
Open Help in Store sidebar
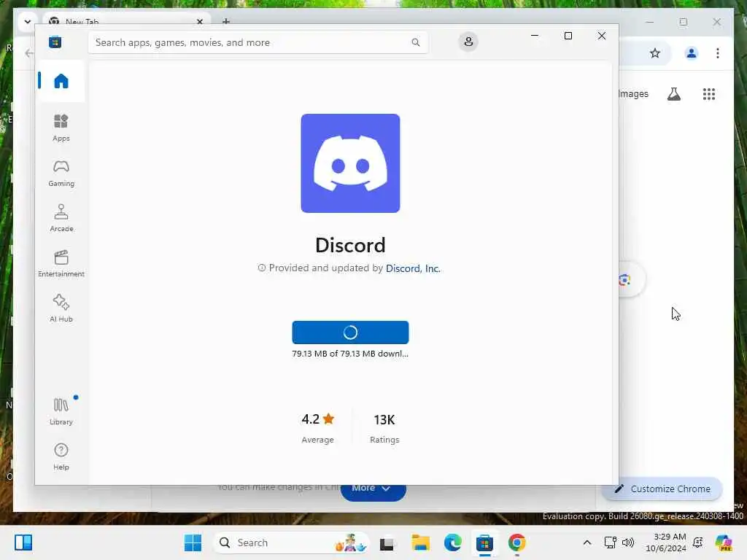coord(61,456)
